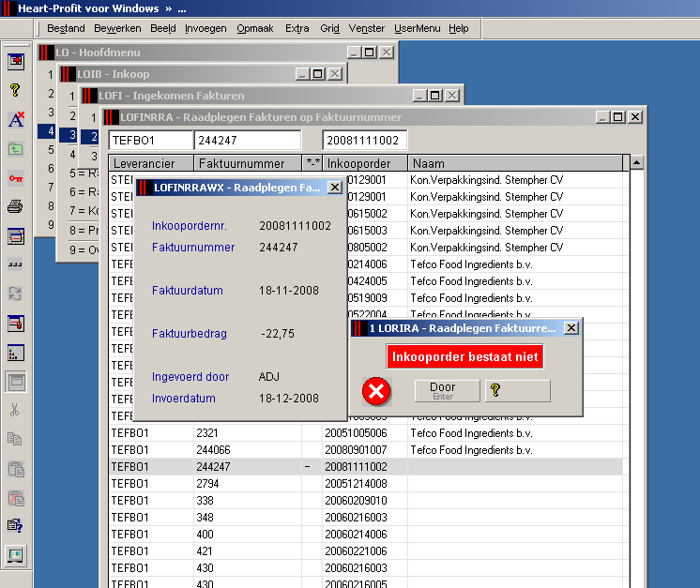Open the UserMenu menu
This screenshot has width=700, height=588.
click(417, 28)
